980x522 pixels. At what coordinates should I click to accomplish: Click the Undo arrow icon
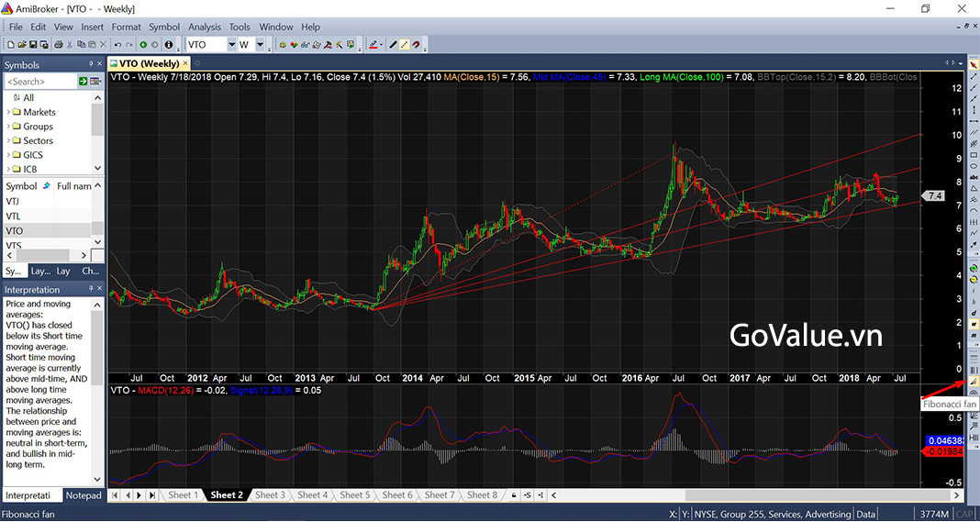coord(117,44)
